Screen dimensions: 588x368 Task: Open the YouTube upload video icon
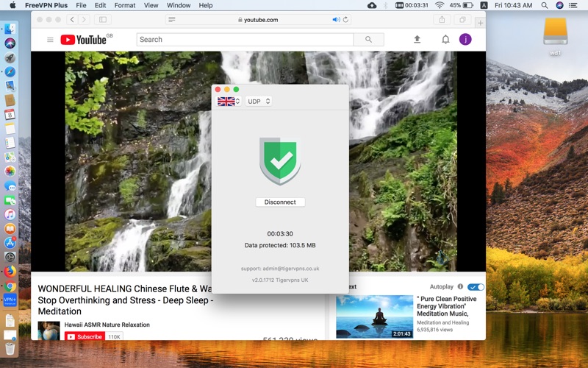click(417, 40)
